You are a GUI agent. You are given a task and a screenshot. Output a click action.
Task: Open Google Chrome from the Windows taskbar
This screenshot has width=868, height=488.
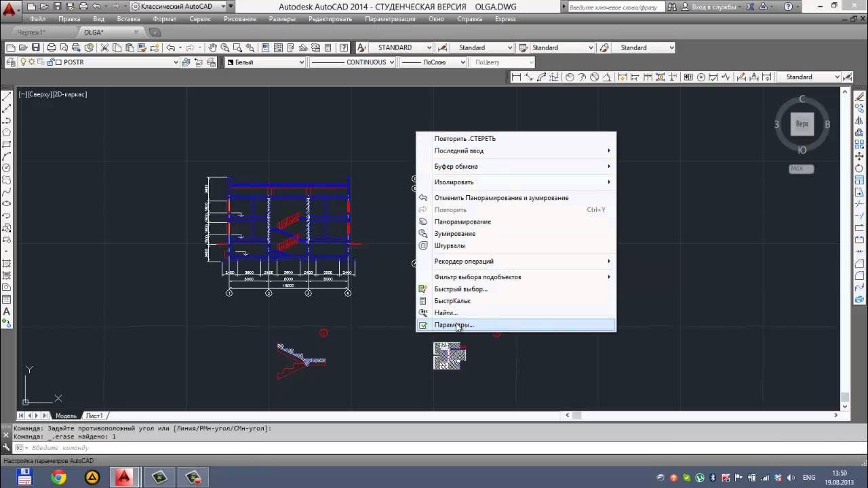tap(58, 477)
